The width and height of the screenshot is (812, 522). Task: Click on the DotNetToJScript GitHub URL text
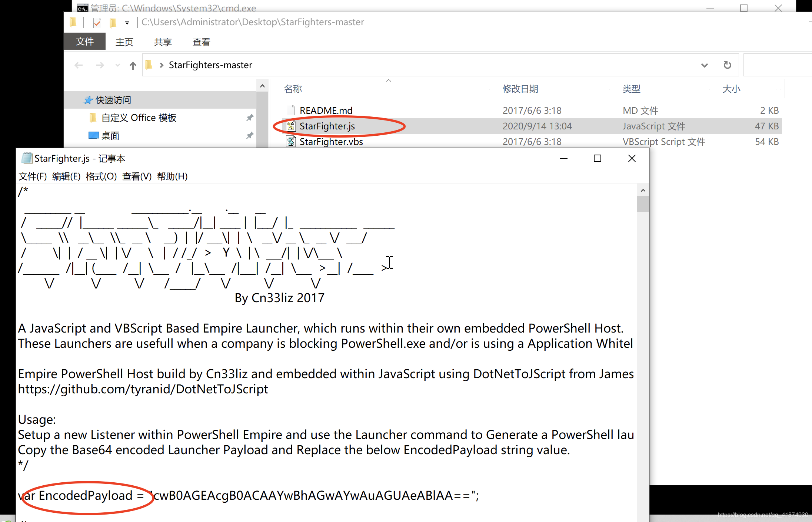[143, 389]
